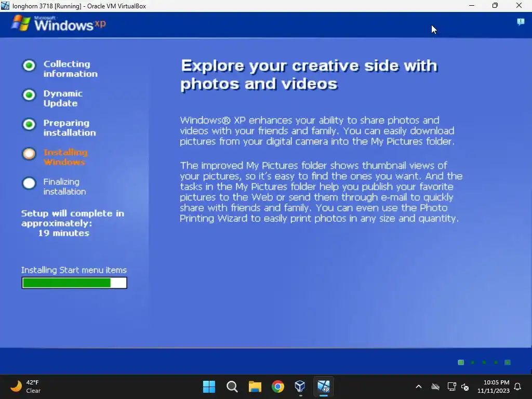
Task: Click the "Explore your creative side" heading
Action: [309, 75]
